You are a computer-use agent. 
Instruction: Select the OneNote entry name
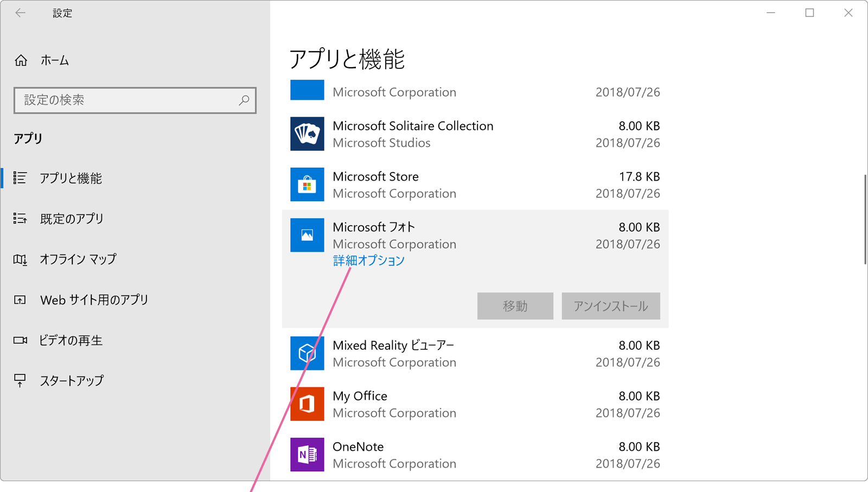[358, 447]
